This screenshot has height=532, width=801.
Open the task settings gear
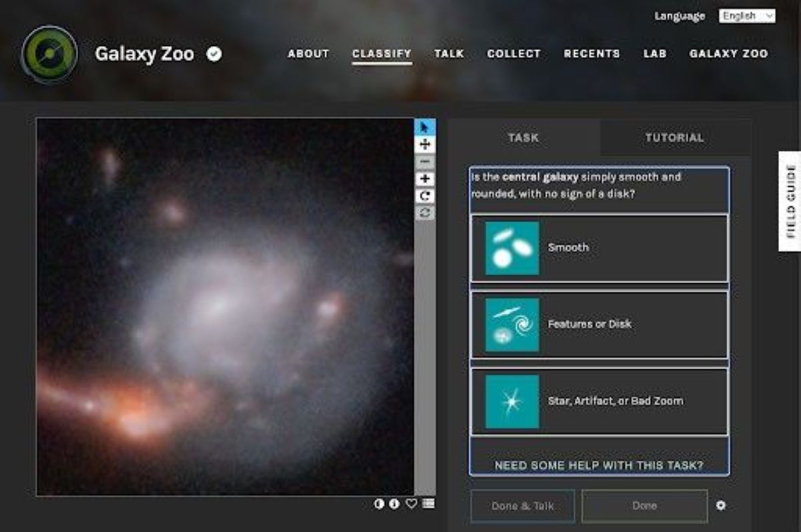tap(721, 505)
